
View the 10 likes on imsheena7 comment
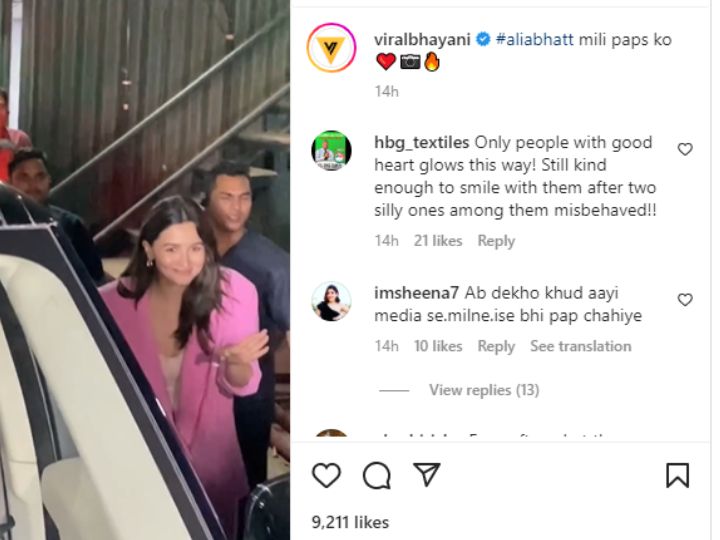438,346
